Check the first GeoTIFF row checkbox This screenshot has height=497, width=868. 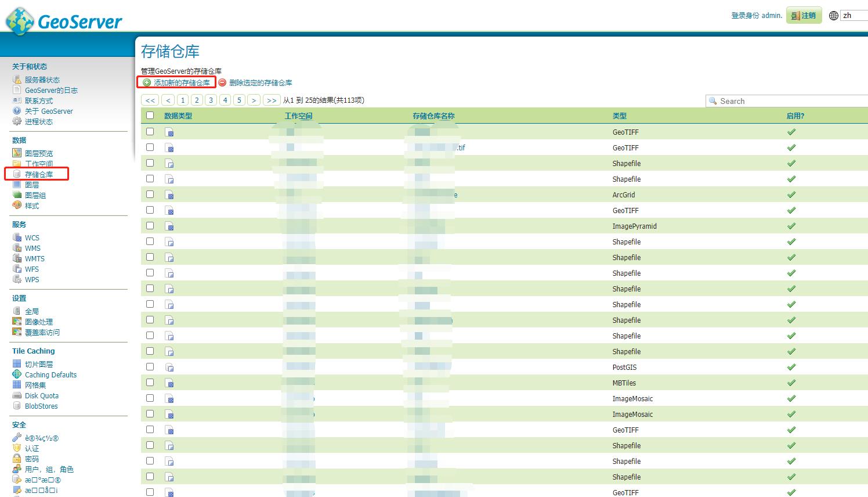150,132
